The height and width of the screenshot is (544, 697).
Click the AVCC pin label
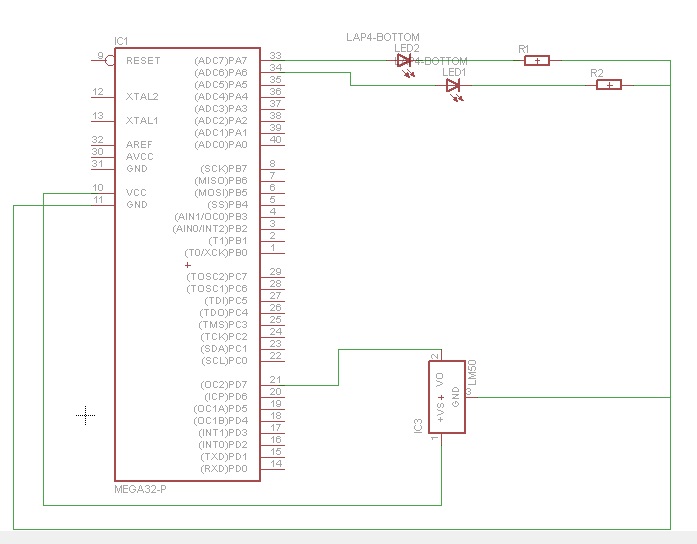[140, 156]
